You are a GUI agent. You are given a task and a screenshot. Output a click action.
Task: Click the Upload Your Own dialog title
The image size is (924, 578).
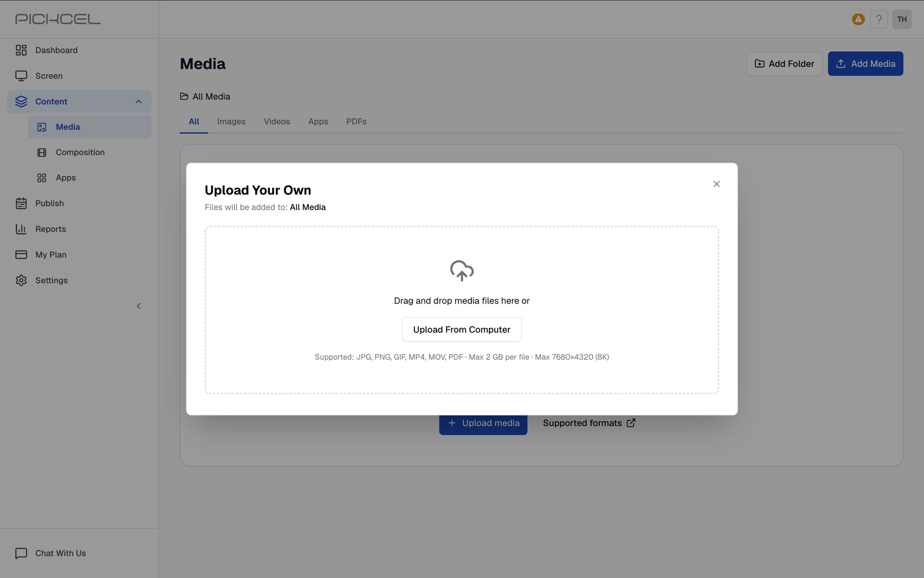[258, 190]
